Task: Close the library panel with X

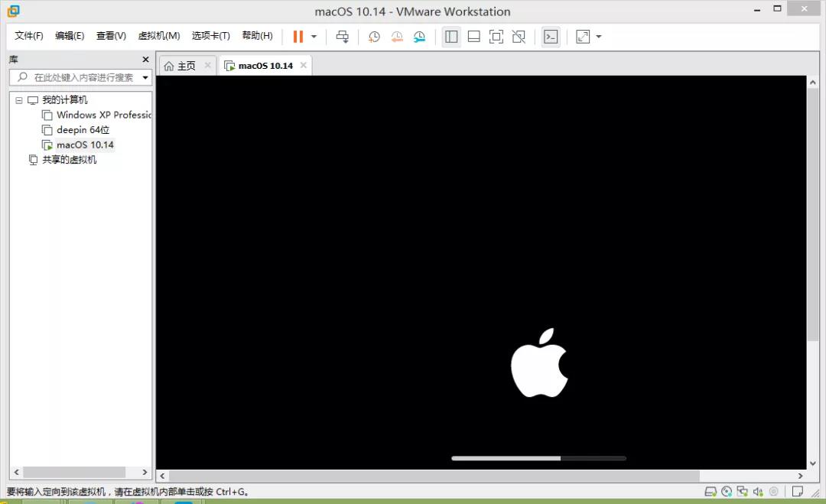Action: coord(145,60)
